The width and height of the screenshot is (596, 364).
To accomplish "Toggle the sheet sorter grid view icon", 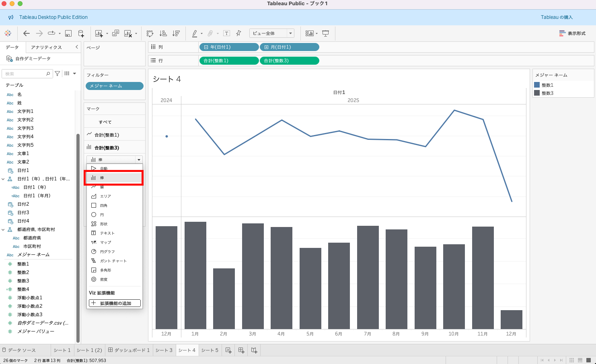I will (571, 360).
